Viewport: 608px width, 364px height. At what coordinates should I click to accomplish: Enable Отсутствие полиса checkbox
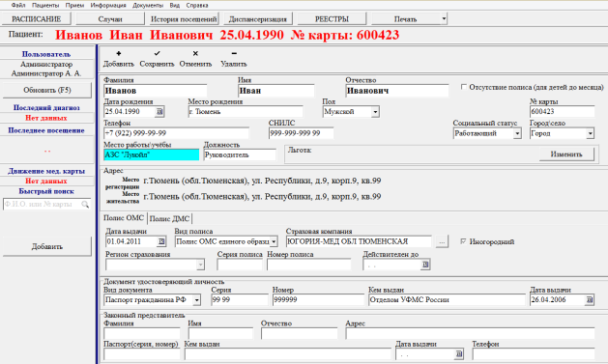click(x=463, y=87)
